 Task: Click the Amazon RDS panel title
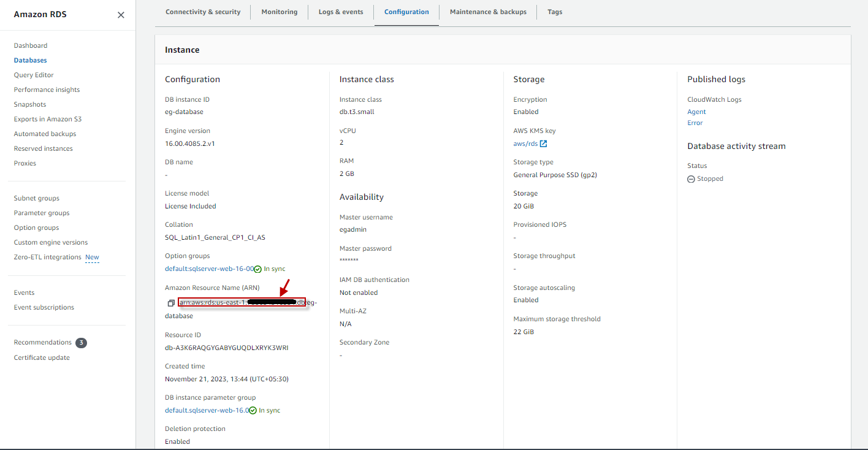click(x=40, y=14)
